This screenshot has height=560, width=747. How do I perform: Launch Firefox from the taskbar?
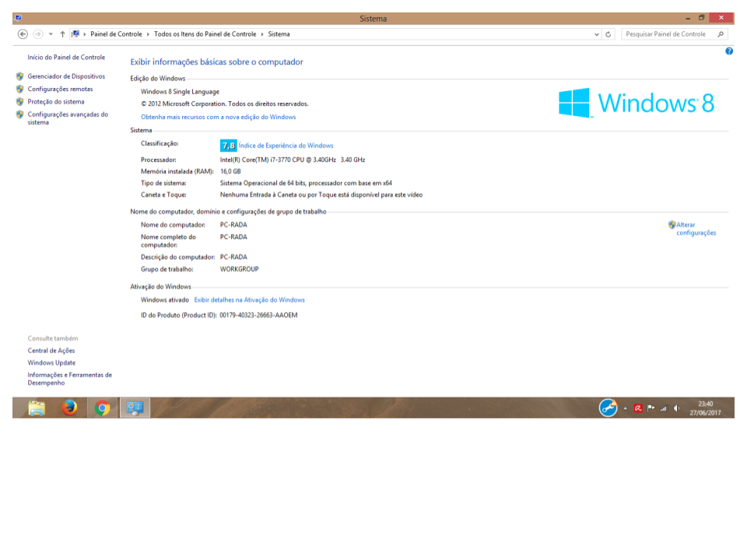click(69, 408)
